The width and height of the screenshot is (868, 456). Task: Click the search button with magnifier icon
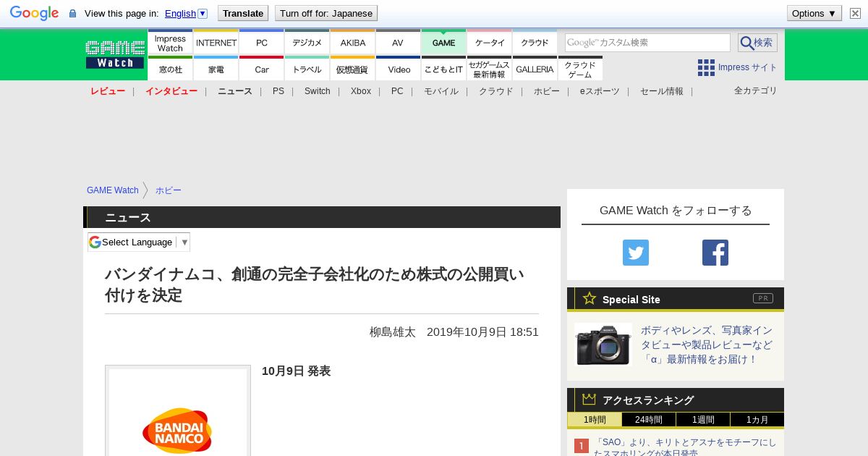coord(757,43)
